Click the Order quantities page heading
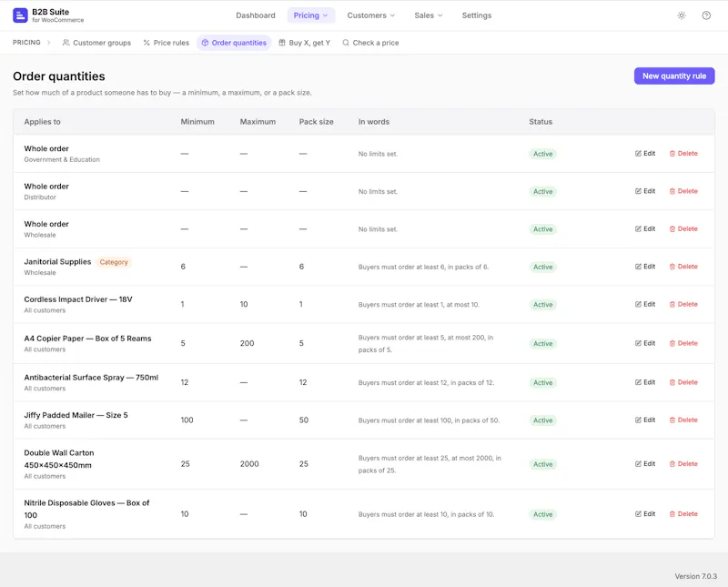 [x=59, y=76]
